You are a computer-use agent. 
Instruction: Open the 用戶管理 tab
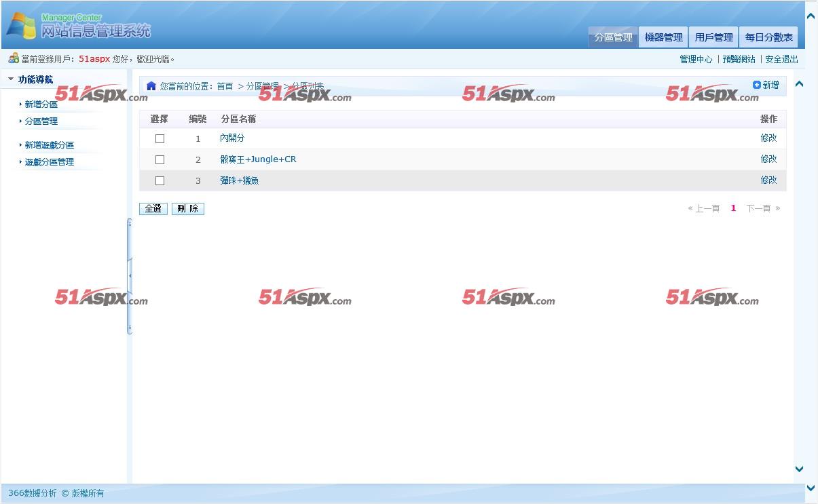[x=713, y=37]
